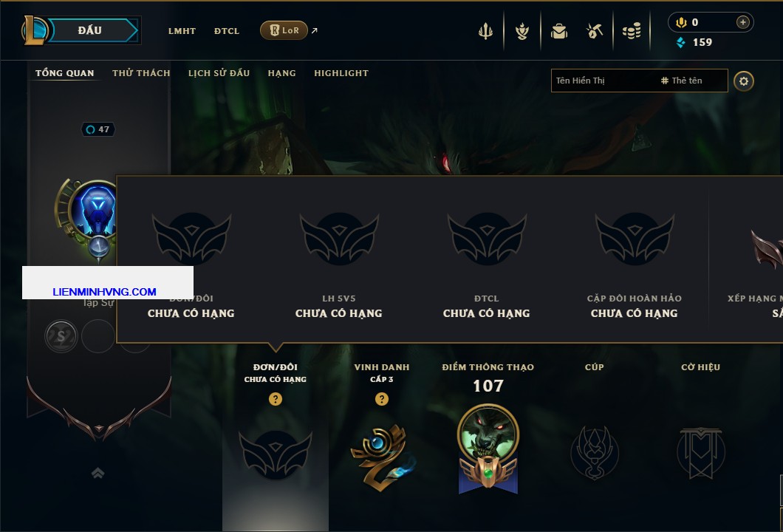Click the Solo/Duo unranked emblem in popup
Viewport: 783px width, 532px height.
point(191,239)
